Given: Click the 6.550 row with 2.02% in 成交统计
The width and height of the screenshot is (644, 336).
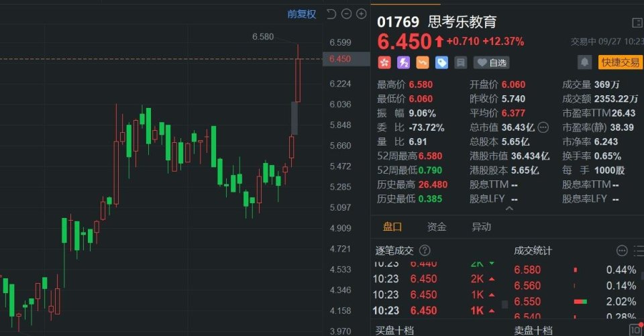Looking at the screenshot, I should tap(575, 302).
